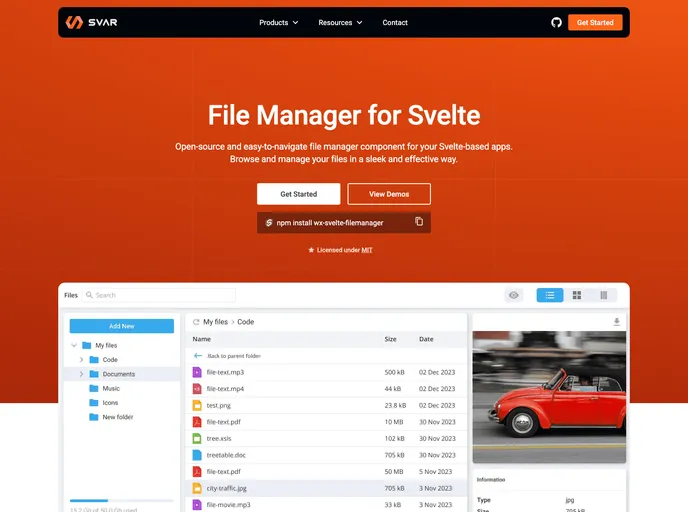Sort by the Size column header
Viewport: 688px width, 512px height.
(391, 339)
